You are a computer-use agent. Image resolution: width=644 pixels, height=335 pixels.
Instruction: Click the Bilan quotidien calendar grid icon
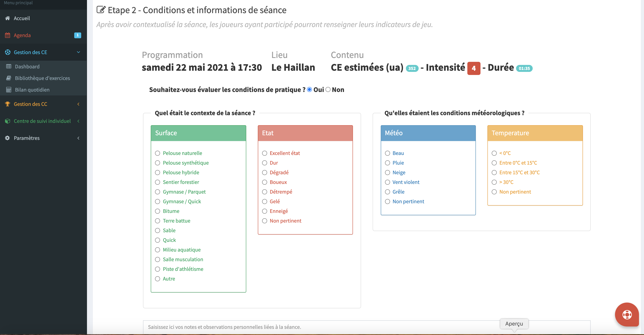pyautogui.click(x=9, y=90)
